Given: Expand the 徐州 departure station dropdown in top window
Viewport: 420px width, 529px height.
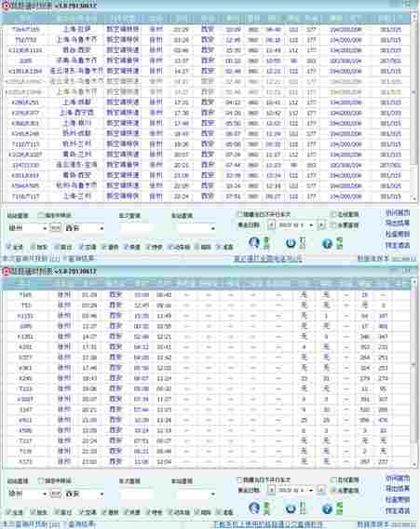Looking at the screenshot, I should click(45, 228).
